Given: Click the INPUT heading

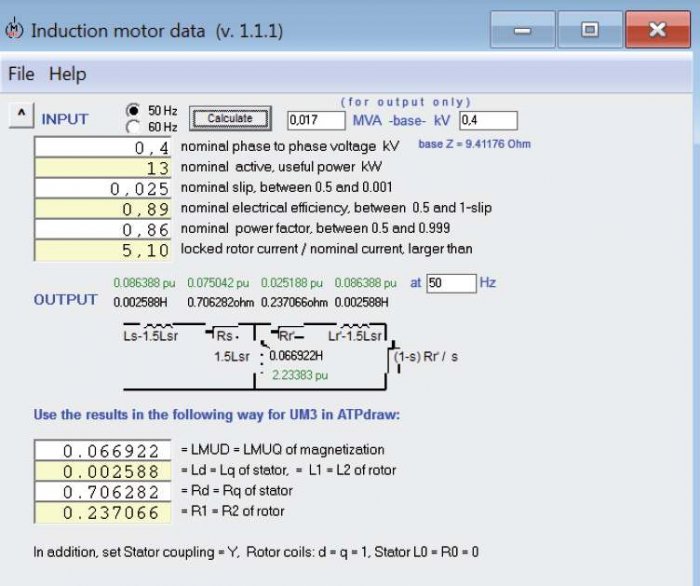Looking at the screenshot, I should 65,119.
